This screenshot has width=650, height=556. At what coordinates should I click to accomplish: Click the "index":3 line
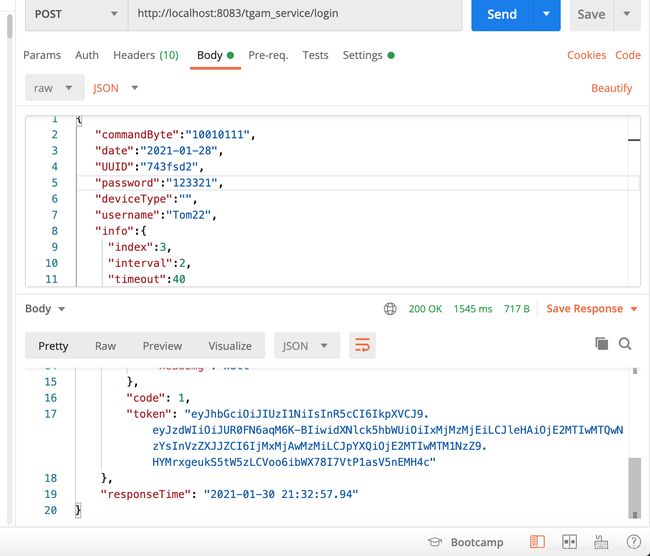140,247
